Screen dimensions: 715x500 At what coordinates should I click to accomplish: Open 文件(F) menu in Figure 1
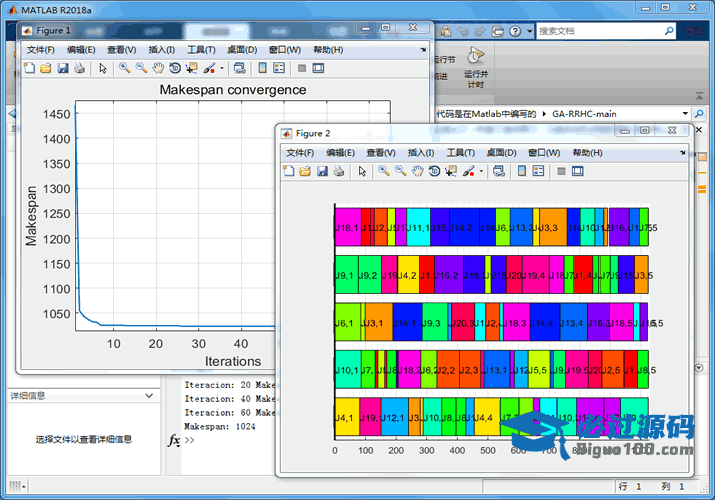(41, 50)
